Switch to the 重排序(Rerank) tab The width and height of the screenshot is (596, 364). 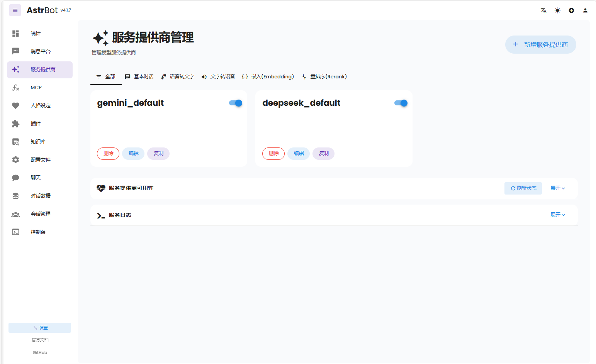(324, 77)
